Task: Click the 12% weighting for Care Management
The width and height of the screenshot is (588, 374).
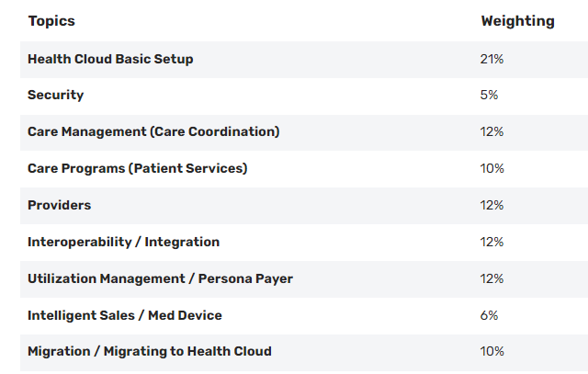Action: [x=492, y=131]
